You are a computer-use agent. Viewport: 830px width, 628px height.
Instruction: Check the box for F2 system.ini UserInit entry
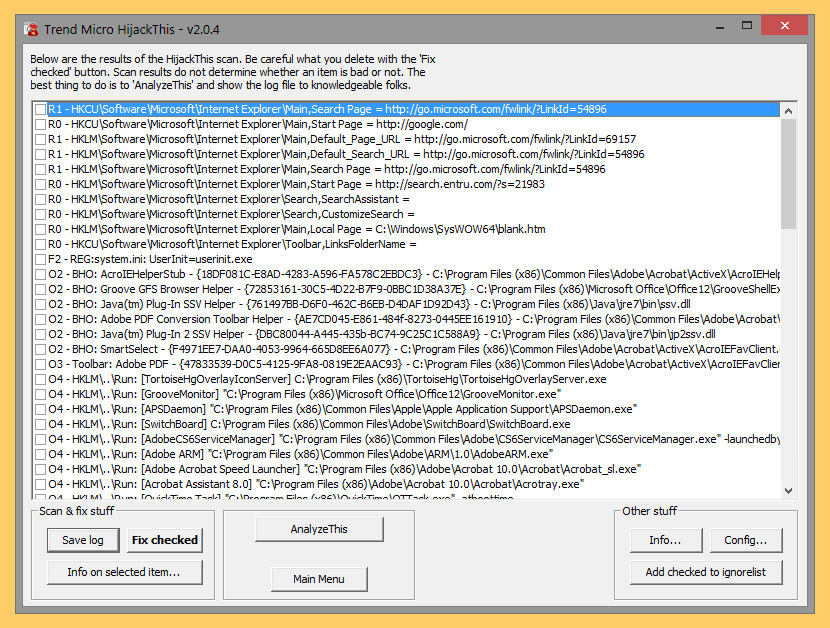tap(40, 259)
